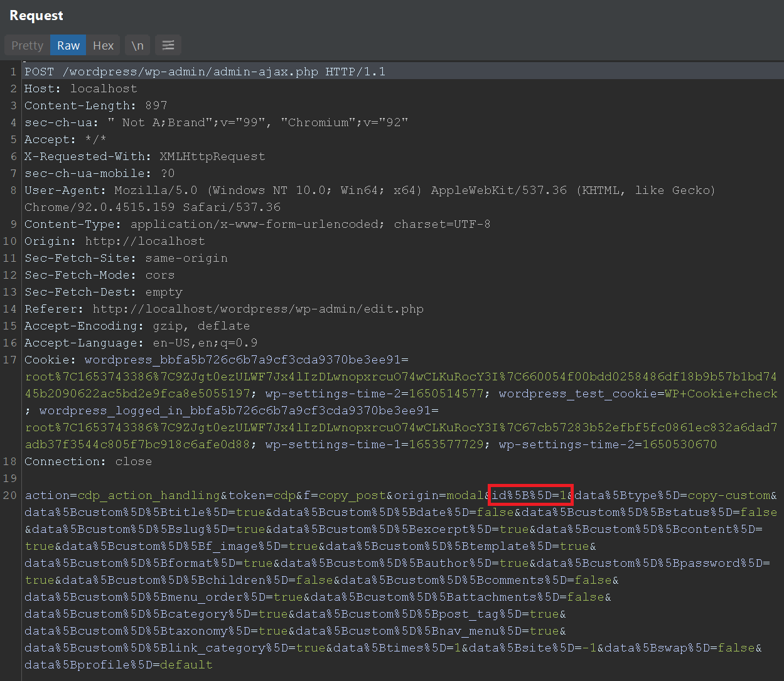The image size is (784, 681).
Task: Click the Cookie header name on line 17
Action: tap(50, 360)
